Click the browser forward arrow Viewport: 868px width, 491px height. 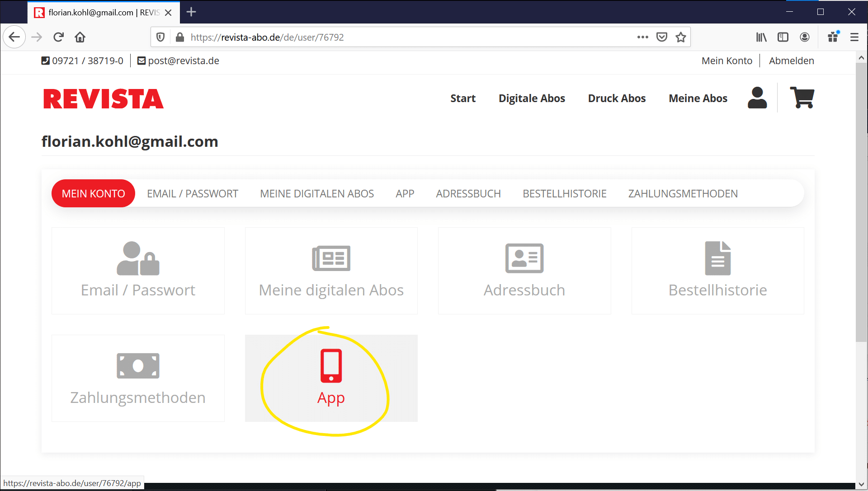coord(37,37)
